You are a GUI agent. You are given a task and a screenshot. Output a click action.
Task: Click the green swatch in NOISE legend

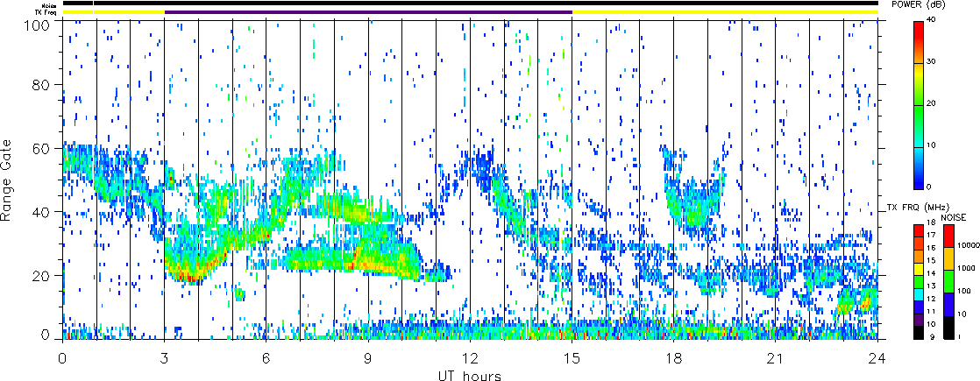click(x=948, y=281)
